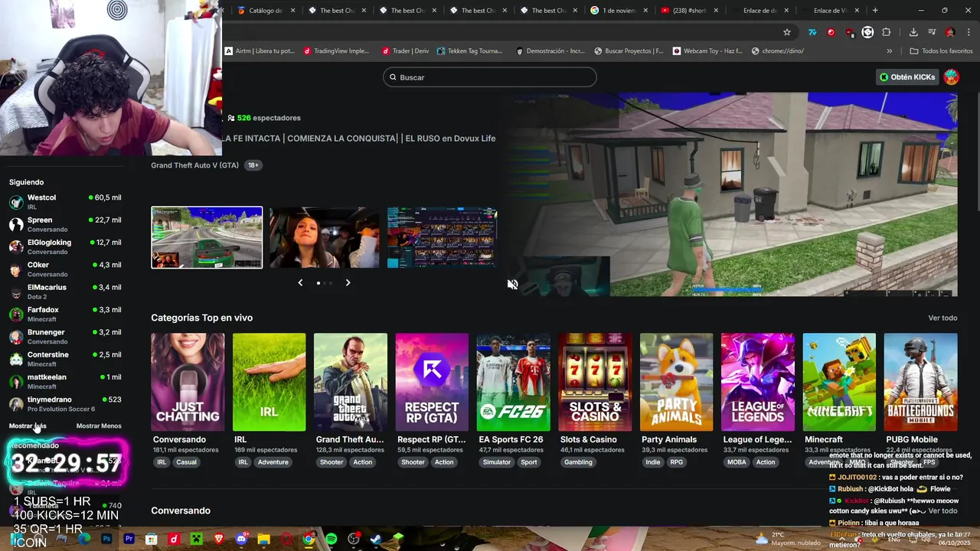Switch to the Catálogo de browser tab
Viewport: 980px width, 551px height.
[266, 11]
